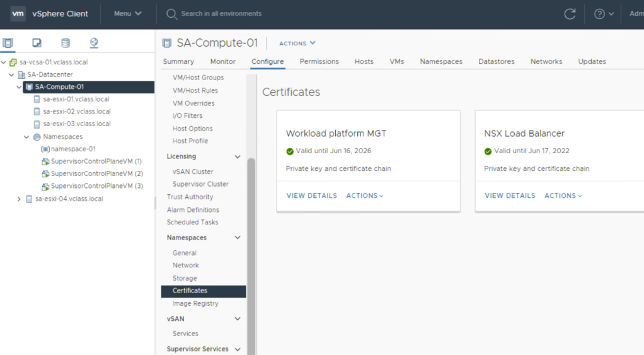The height and width of the screenshot is (355, 644).
Task: Click the VMware vm logo
Action: tap(18, 14)
